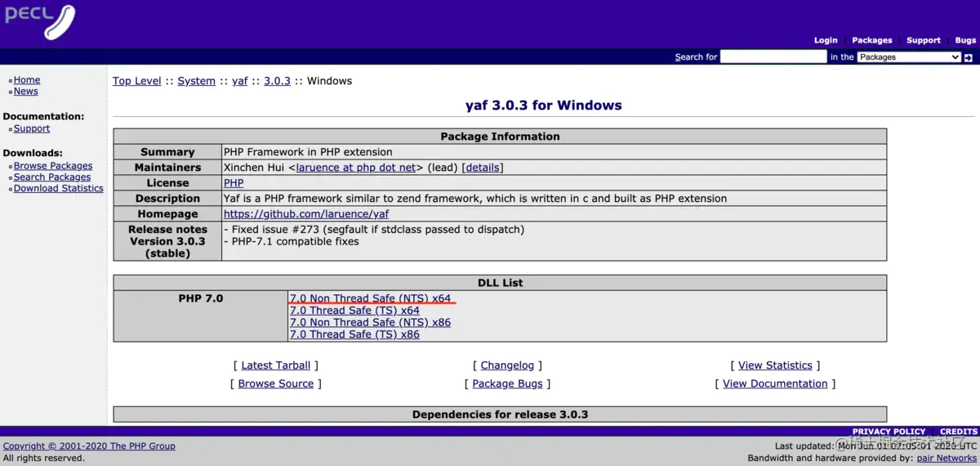Select Browse Packages in the sidebar
Image resolution: width=980 pixels, height=466 pixels.
point(53,166)
